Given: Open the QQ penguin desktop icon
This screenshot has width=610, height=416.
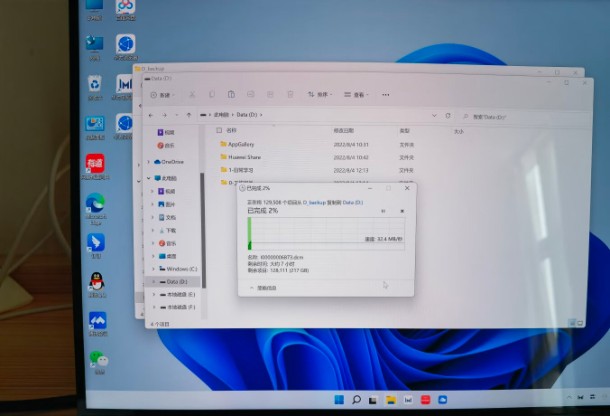Looking at the screenshot, I should tap(97, 283).
